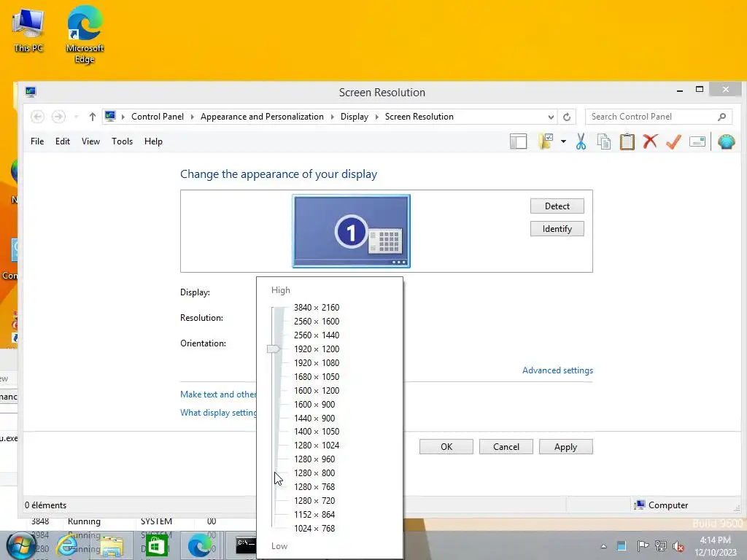
Task: Expand breadcrumb arrow after Display
Action: pos(377,117)
